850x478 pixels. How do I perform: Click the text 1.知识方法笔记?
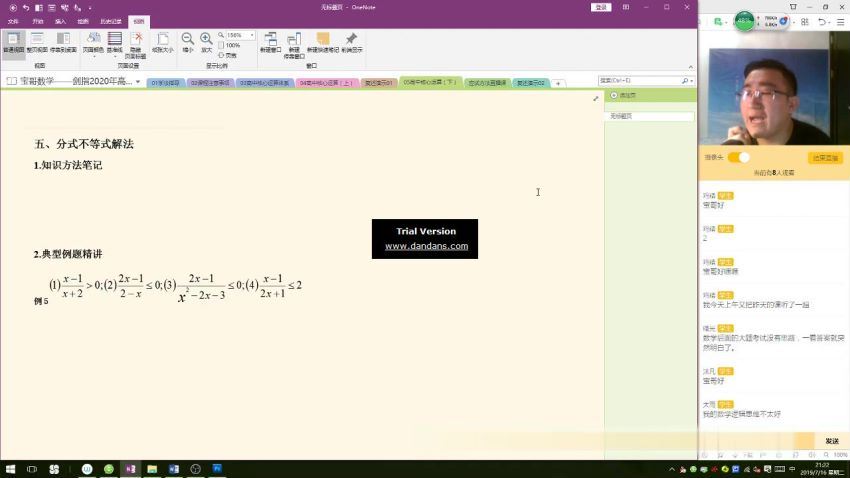point(68,165)
